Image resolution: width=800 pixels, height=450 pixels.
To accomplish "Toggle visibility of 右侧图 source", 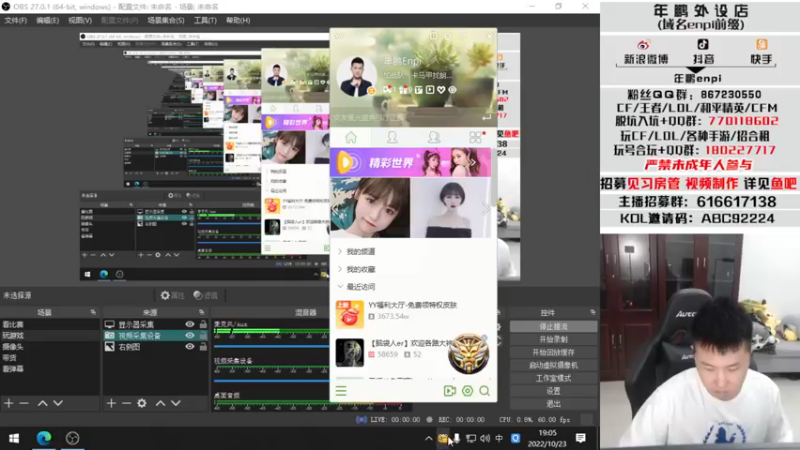I will tap(190, 347).
